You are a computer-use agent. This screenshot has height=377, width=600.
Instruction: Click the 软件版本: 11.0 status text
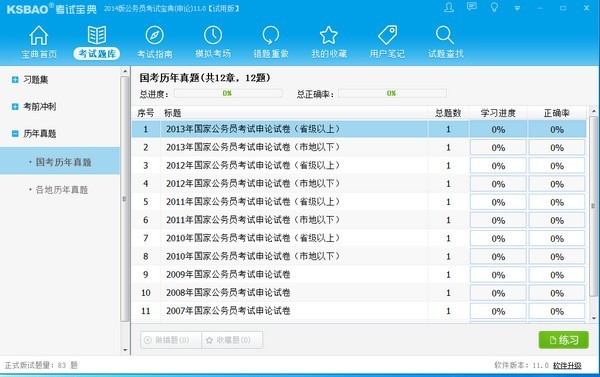click(521, 365)
